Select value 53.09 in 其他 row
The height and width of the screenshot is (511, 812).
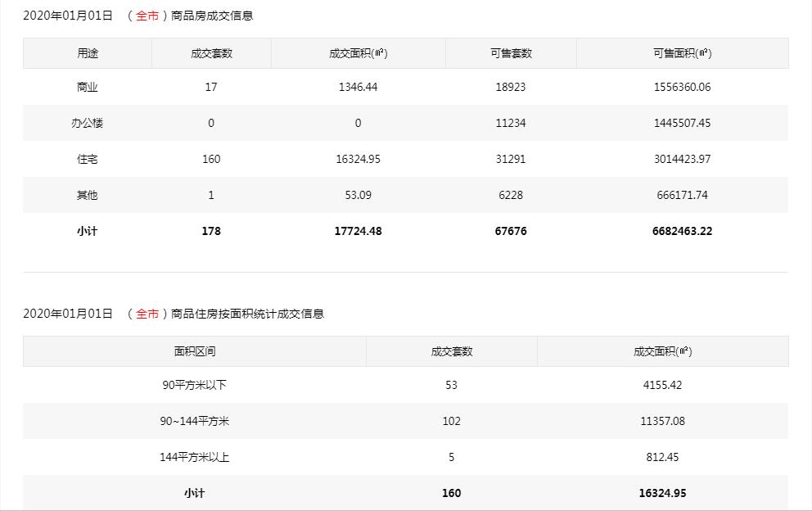(x=358, y=195)
